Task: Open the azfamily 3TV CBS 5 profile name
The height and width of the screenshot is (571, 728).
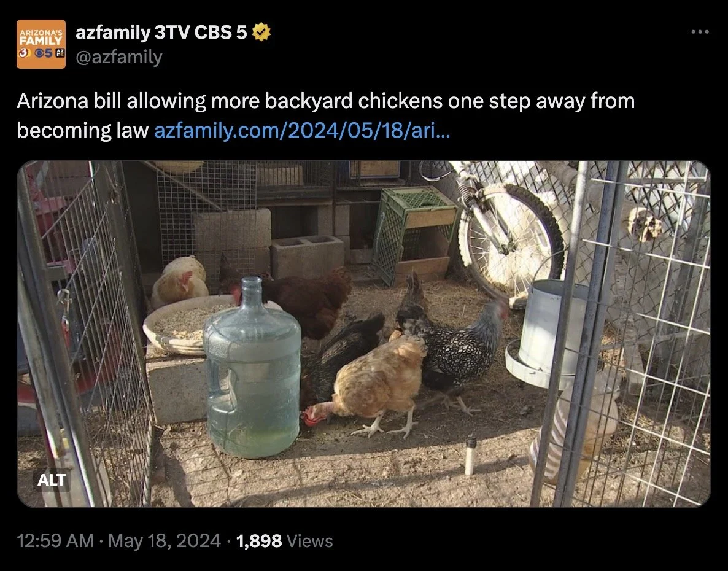Action: (161, 32)
